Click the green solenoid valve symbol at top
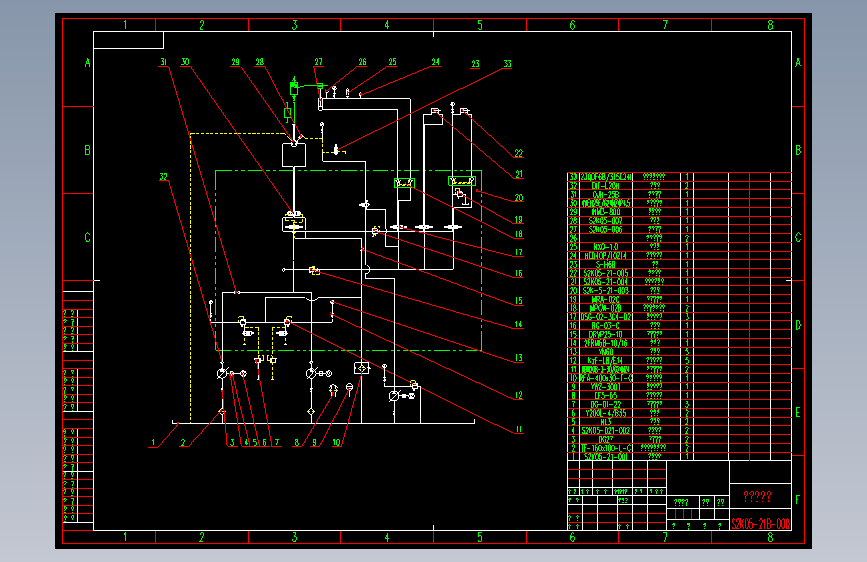 294,87
